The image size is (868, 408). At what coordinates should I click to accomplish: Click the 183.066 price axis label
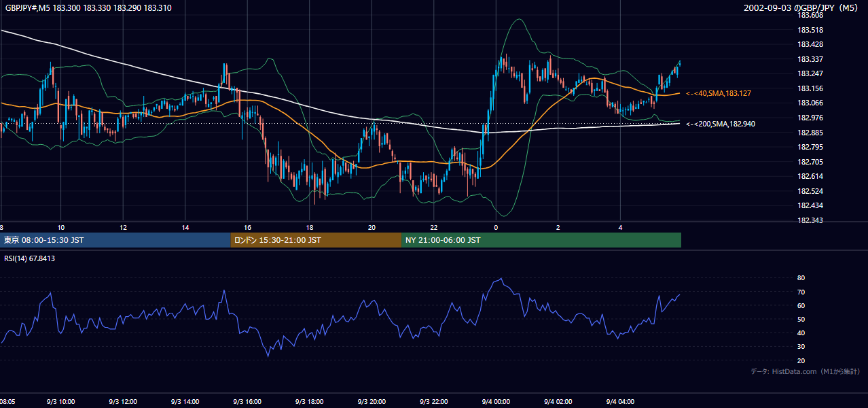click(x=810, y=103)
